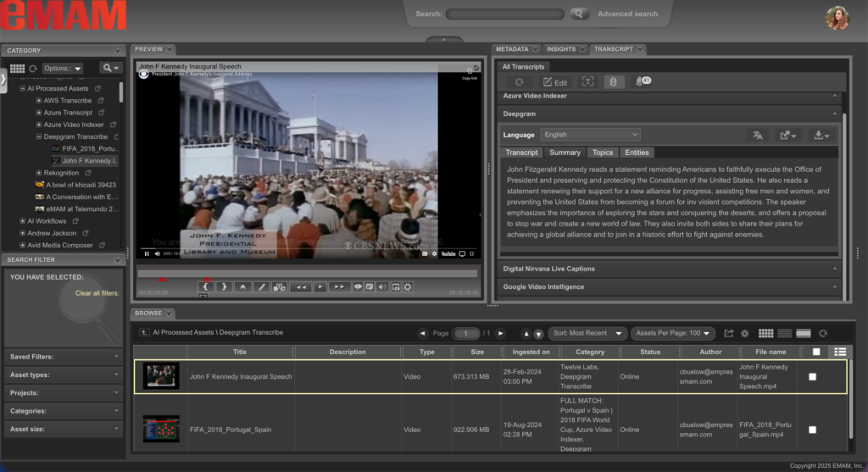Open the Language English combo box
Viewport: 868px width, 472px height.
(591, 135)
